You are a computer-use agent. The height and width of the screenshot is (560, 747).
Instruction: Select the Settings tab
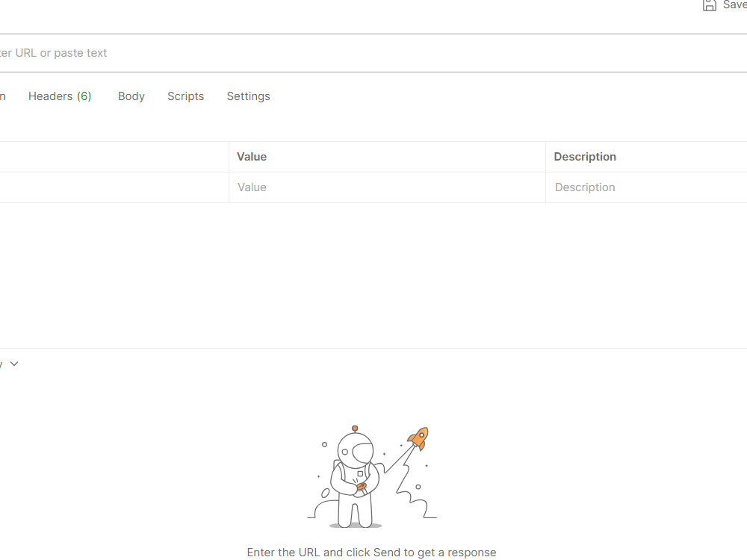click(248, 96)
